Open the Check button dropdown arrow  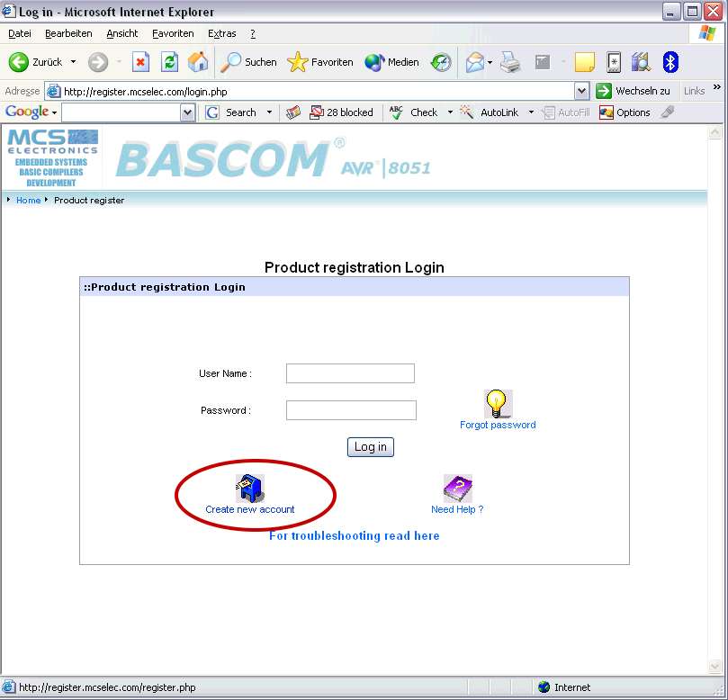coord(450,112)
